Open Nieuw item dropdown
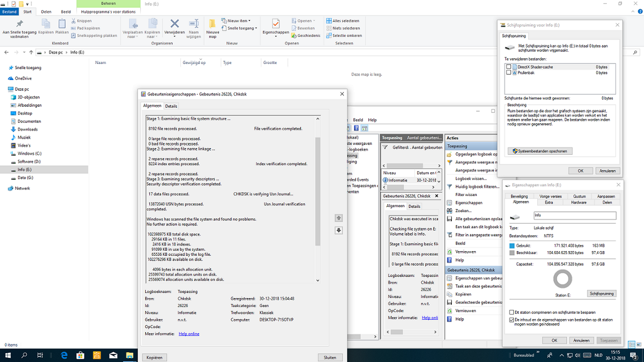 coord(235,21)
